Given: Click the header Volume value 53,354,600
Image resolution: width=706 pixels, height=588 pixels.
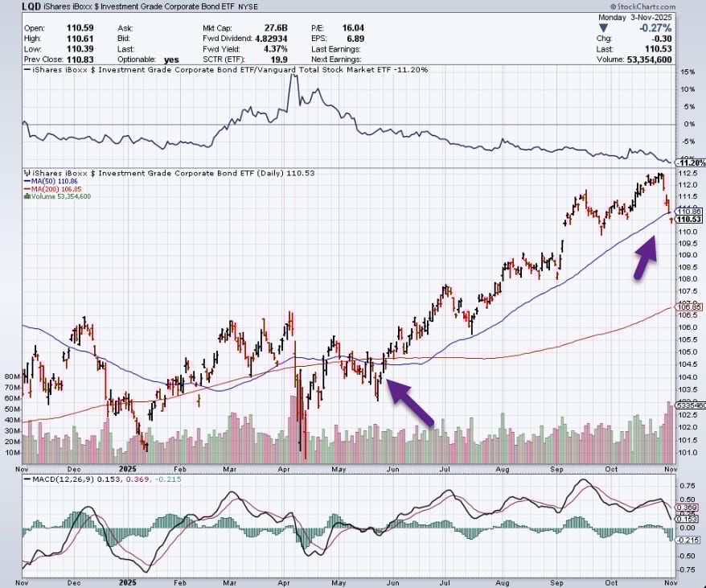Looking at the screenshot, I should click(x=649, y=60).
